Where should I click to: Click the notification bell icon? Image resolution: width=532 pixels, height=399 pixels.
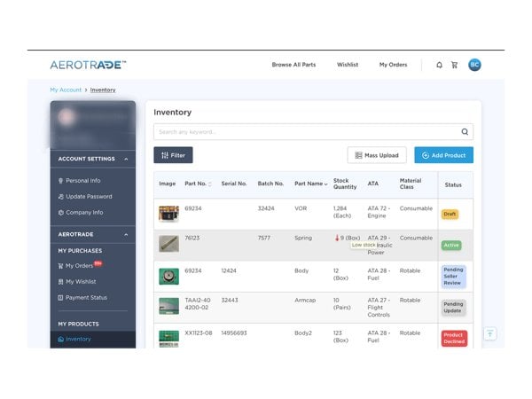coord(439,65)
